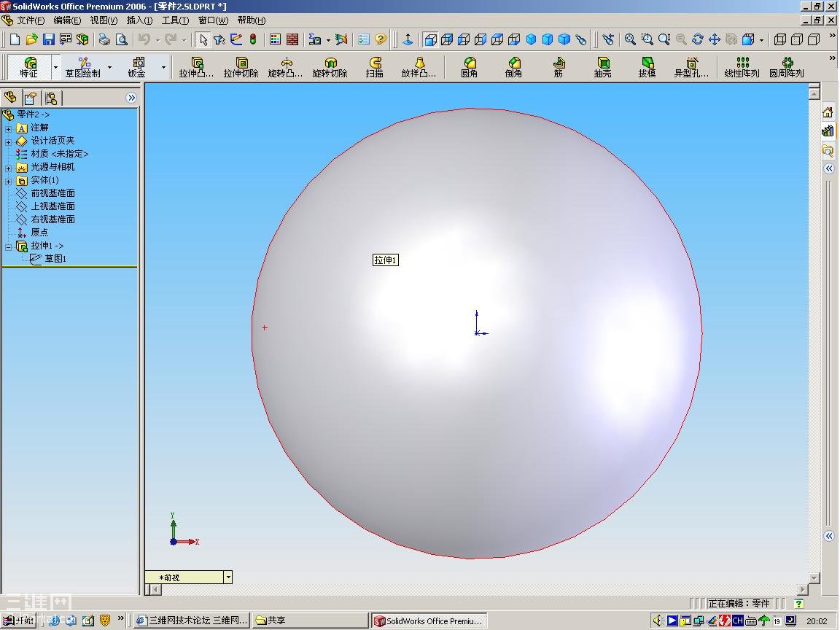This screenshot has width=840, height=630.
Task: Toggle the Wireframe display mode icon
Action: [x=780, y=39]
